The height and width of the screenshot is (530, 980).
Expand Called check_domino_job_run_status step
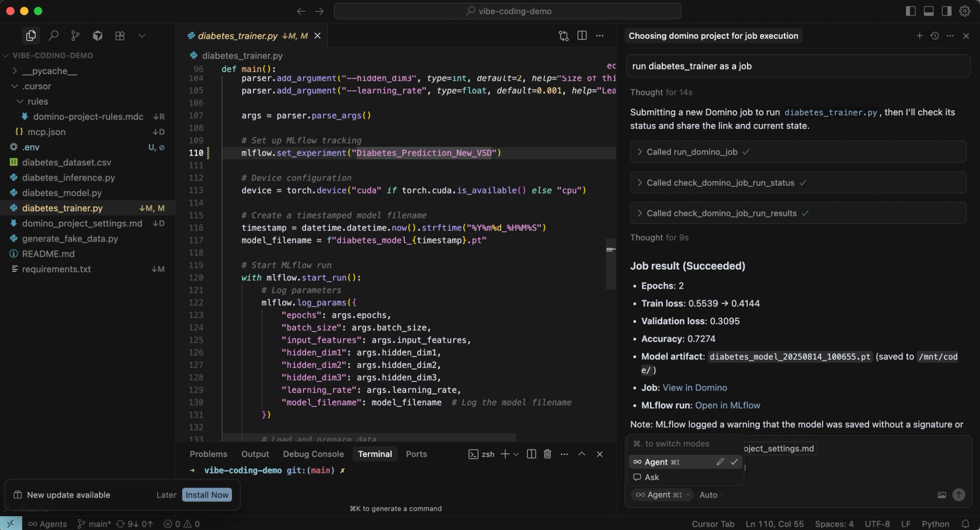pos(798,183)
